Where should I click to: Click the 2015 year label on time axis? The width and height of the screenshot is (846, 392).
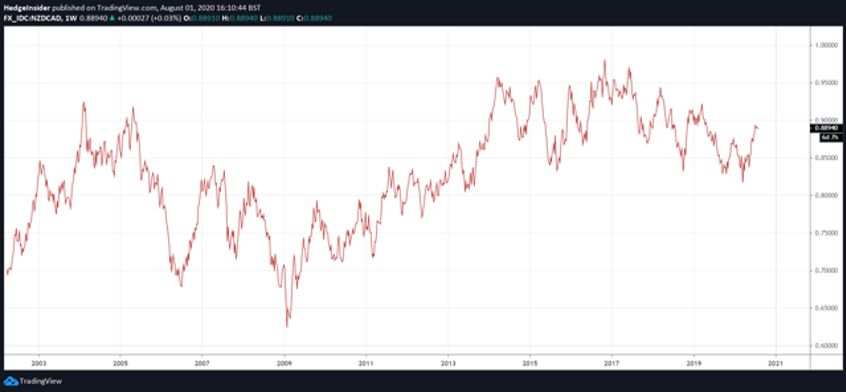[530, 363]
